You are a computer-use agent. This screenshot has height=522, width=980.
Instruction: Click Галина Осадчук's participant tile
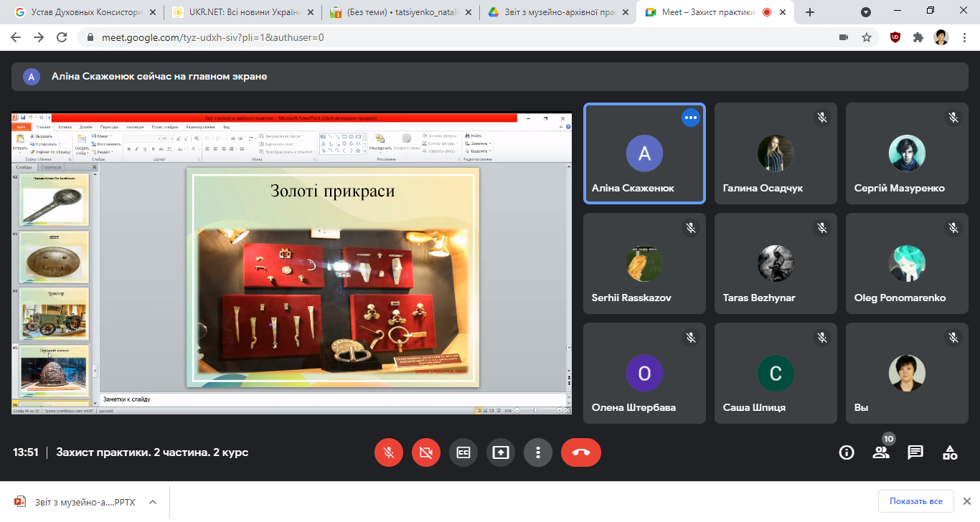coord(776,153)
